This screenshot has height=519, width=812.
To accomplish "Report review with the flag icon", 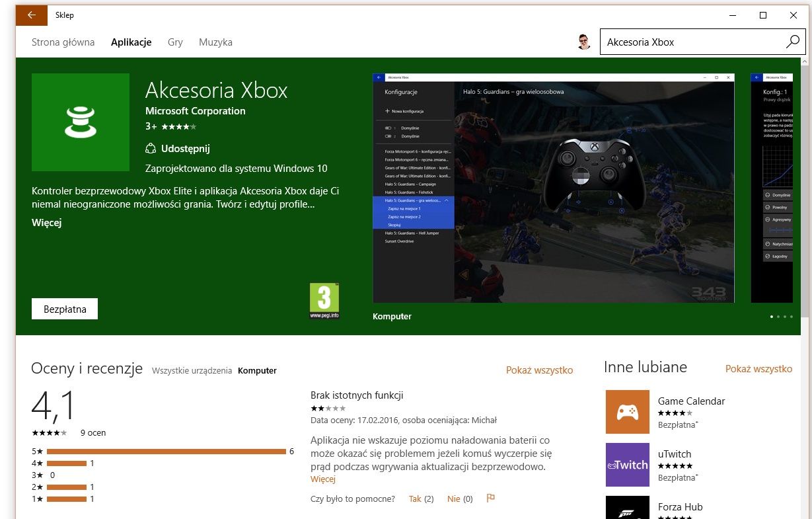I will pyautogui.click(x=490, y=499).
